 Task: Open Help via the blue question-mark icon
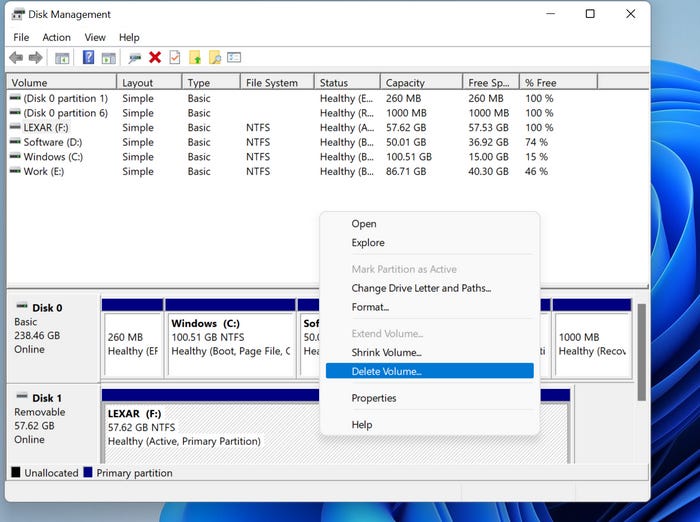[x=88, y=57]
